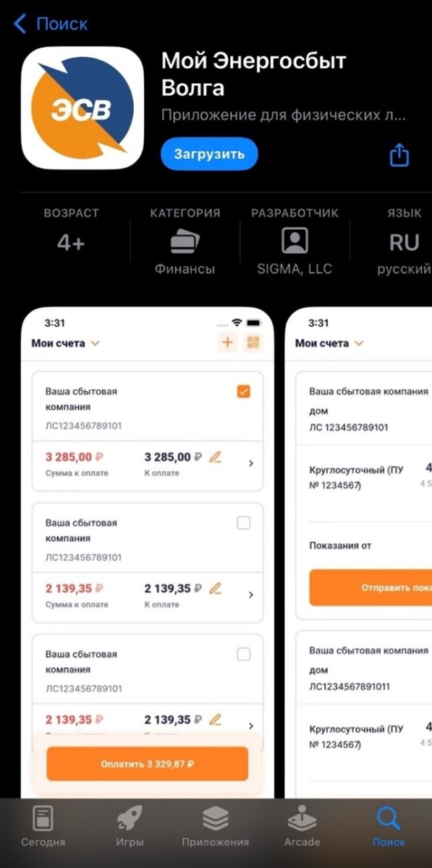Open Игры rocket tab icon
Screen dimensions: 432x868
pos(130,819)
